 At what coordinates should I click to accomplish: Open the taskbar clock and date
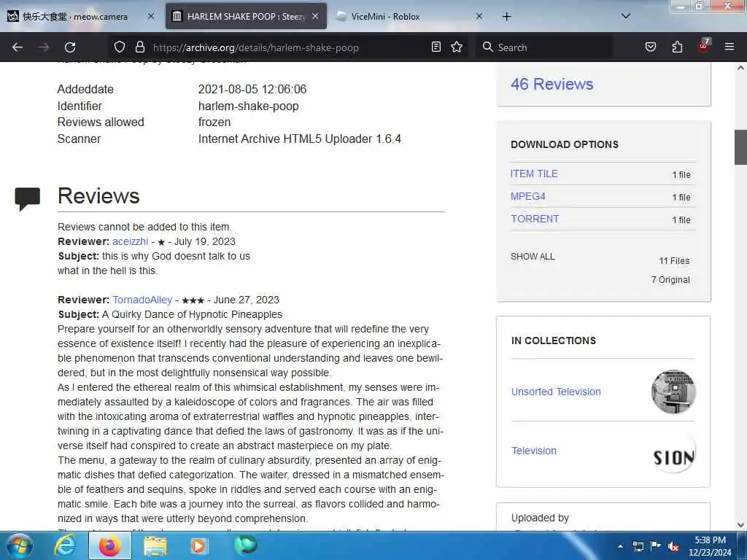(x=710, y=546)
